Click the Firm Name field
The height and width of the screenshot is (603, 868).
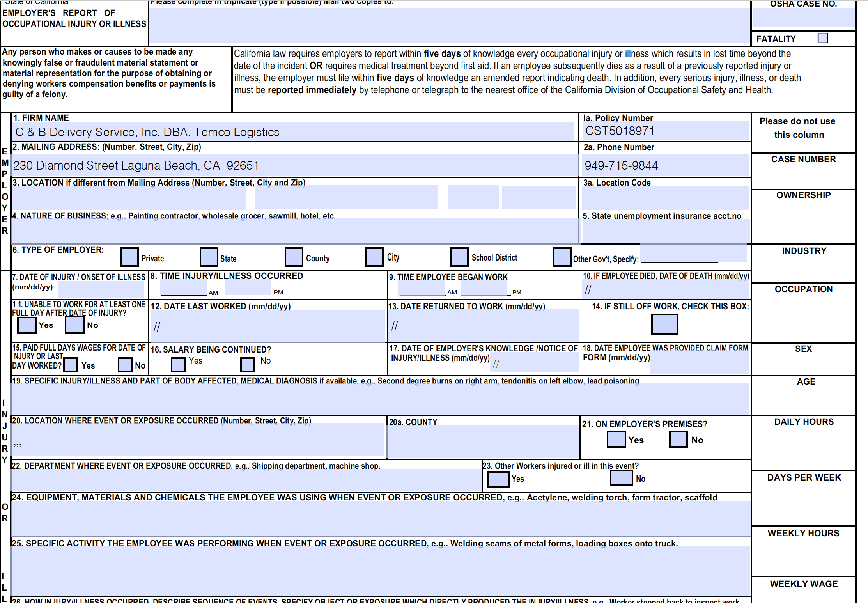pyautogui.click(x=293, y=132)
